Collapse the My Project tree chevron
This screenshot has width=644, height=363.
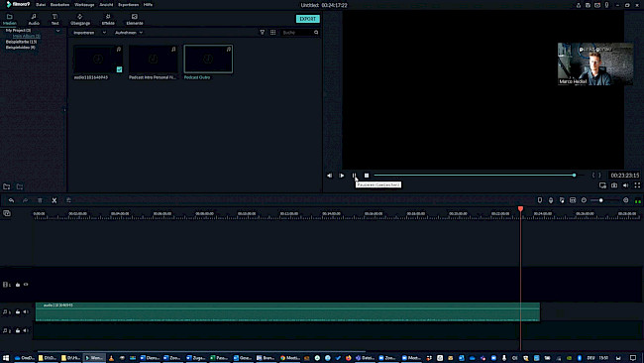click(x=57, y=31)
